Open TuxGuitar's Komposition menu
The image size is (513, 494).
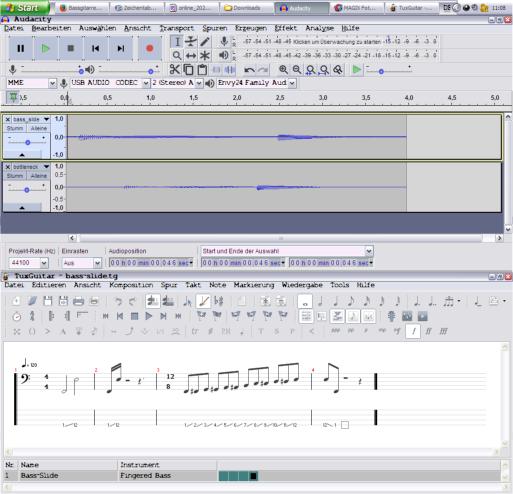131,285
